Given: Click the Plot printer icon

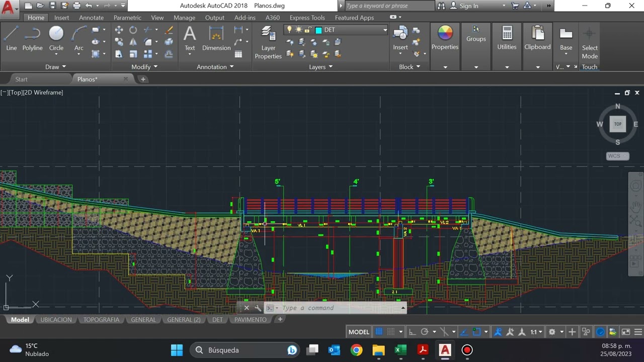Looking at the screenshot, I should click(x=76, y=6).
